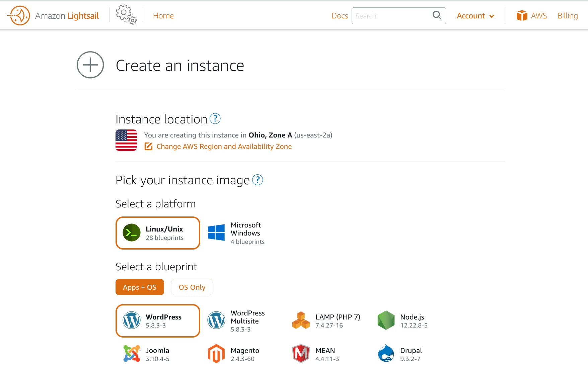Choose the WordPress 5.8.3-3 label
The height and width of the screenshot is (370, 588).
(x=163, y=321)
